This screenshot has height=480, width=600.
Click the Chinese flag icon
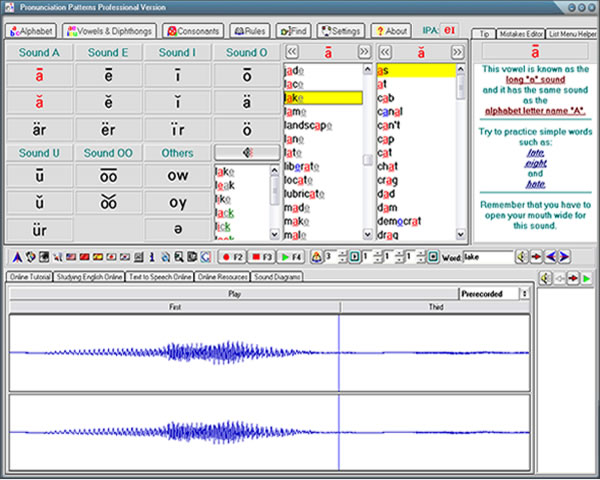pos(84,257)
